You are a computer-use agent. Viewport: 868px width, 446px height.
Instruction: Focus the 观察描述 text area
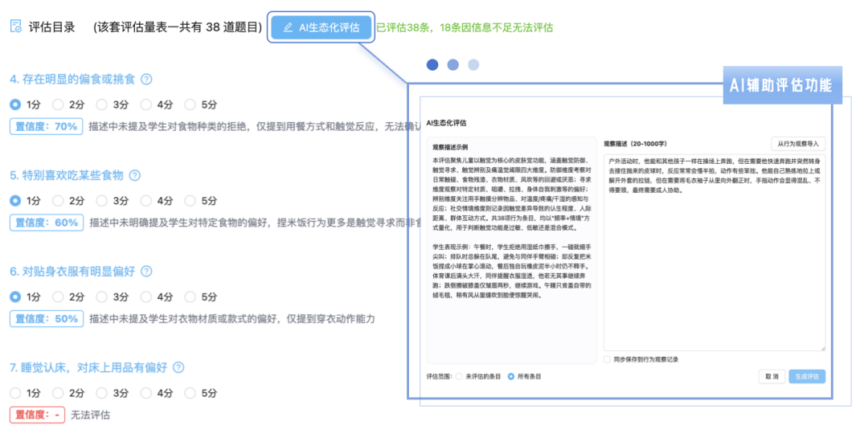click(x=714, y=252)
